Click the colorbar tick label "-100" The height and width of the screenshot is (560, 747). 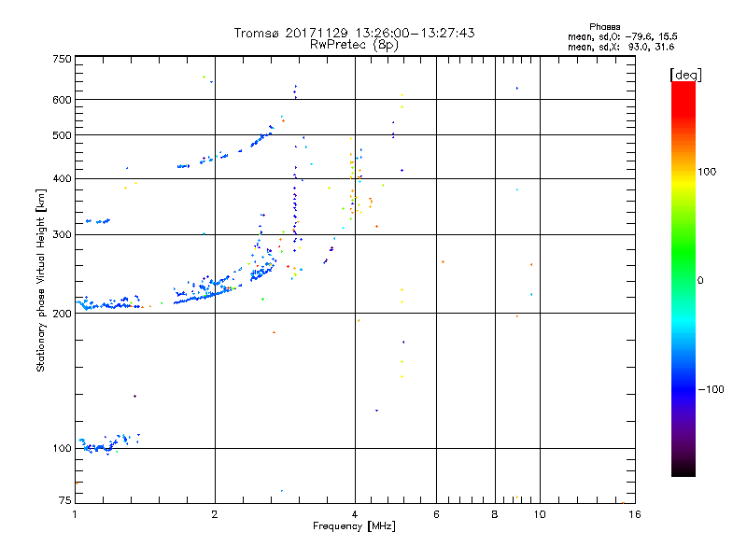tap(712, 389)
